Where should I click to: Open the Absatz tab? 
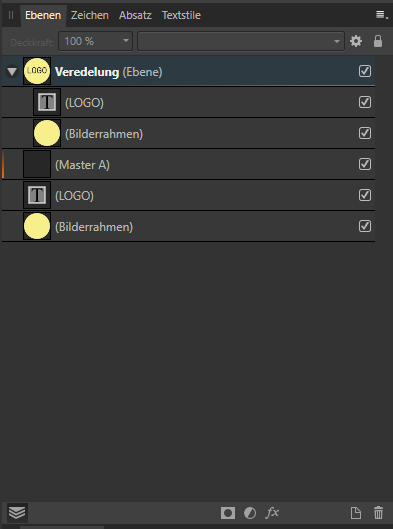(x=135, y=15)
